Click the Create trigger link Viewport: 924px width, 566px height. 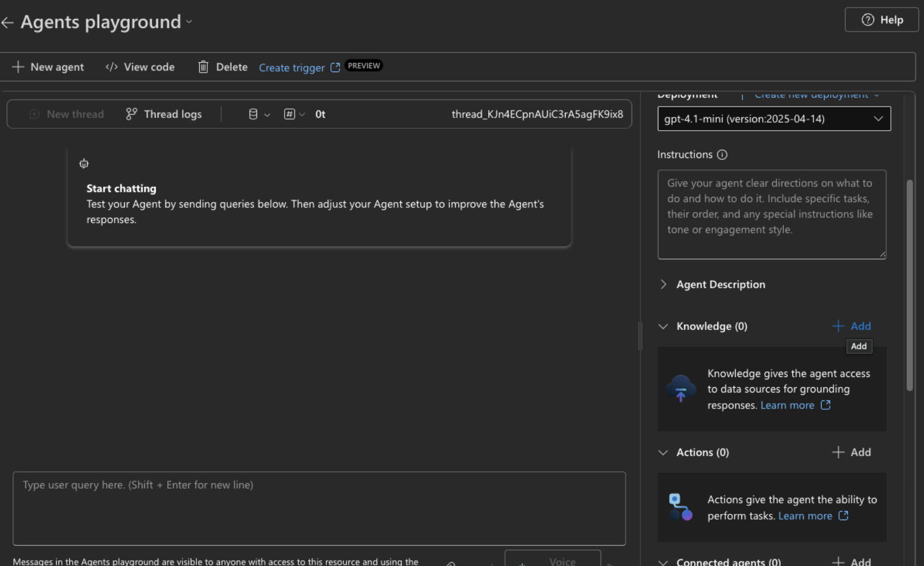(x=291, y=67)
